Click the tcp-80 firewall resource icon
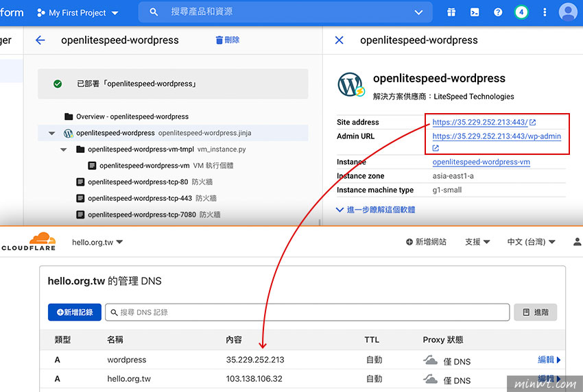This screenshot has width=583, height=392. (x=80, y=182)
